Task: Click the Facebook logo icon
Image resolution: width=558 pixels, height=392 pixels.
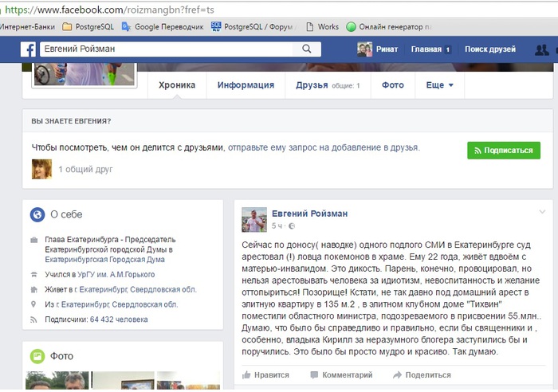Action: pos(28,49)
